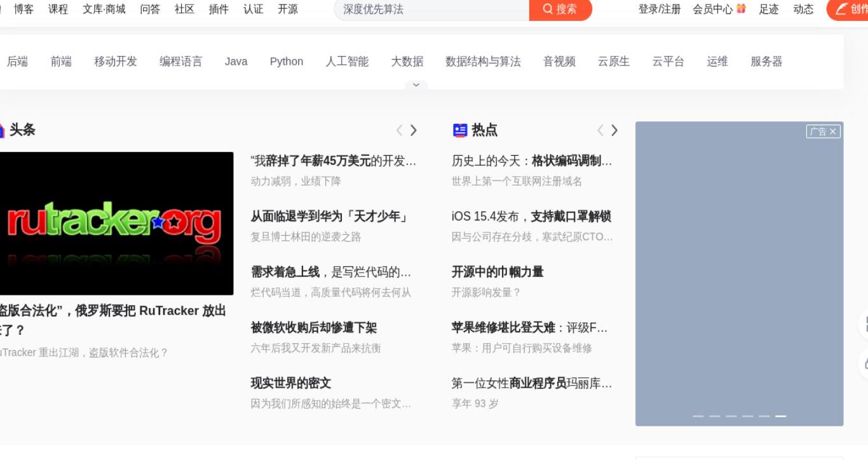Viewport: 868px width, 460px height.
Task: Select the last ad carousel indicator
Action: pos(781,416)
